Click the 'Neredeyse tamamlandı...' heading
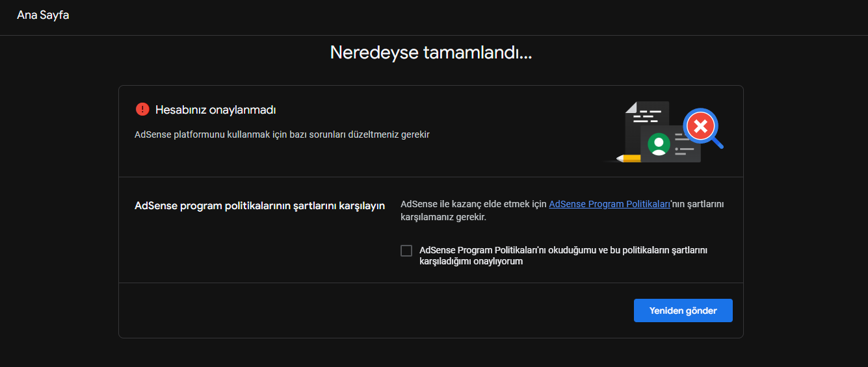The image size is (868, 367). click(x=431, y=53)
